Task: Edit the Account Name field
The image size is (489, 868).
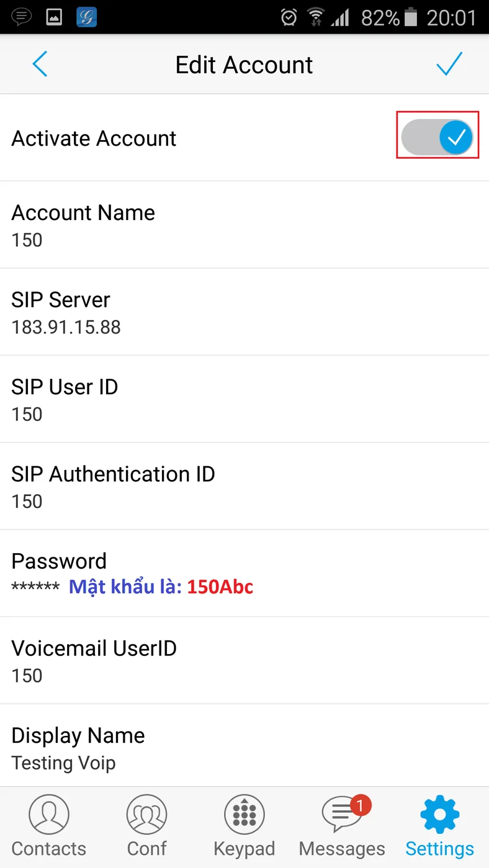Action: pyautogui.click(x=244, y=225)
